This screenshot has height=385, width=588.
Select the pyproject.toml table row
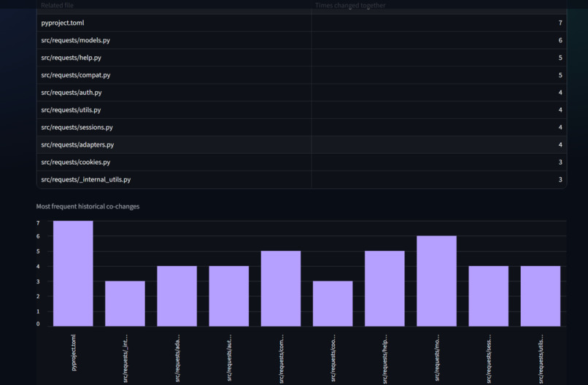[x=301, y=23]
